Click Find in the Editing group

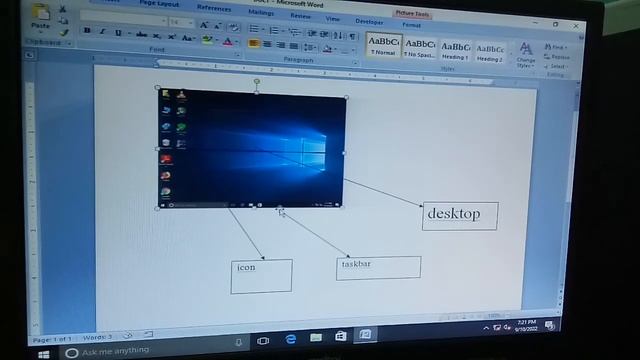[555, 47]
